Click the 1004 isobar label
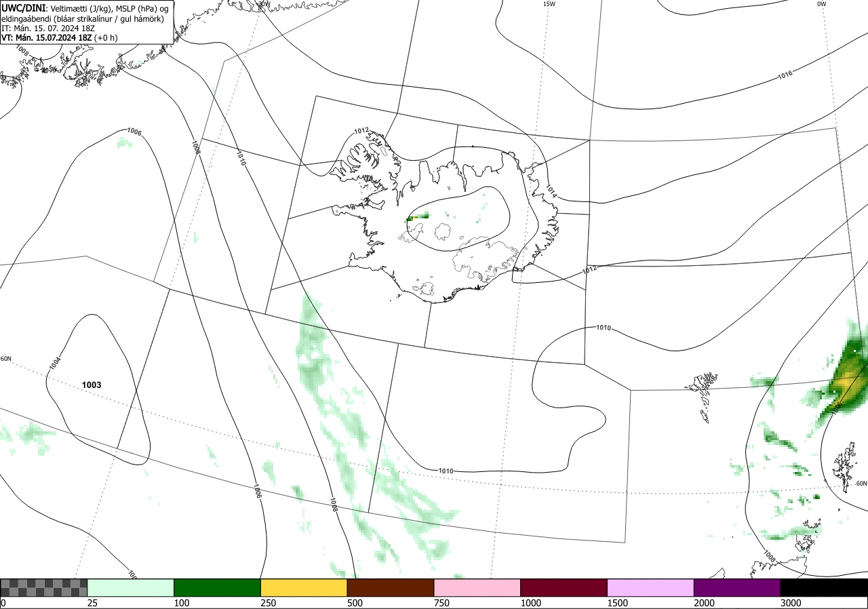 pyautogui.click(x=55, y=364)
